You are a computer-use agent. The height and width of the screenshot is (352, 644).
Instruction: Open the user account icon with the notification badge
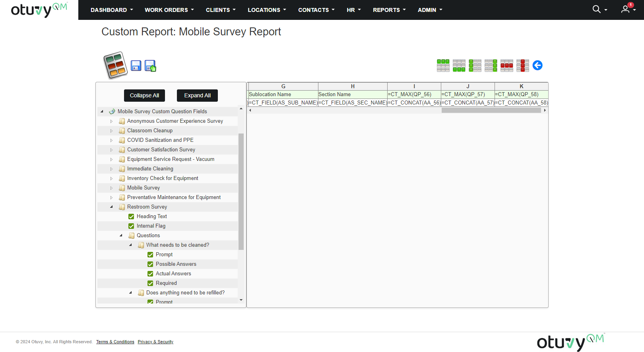626,9
